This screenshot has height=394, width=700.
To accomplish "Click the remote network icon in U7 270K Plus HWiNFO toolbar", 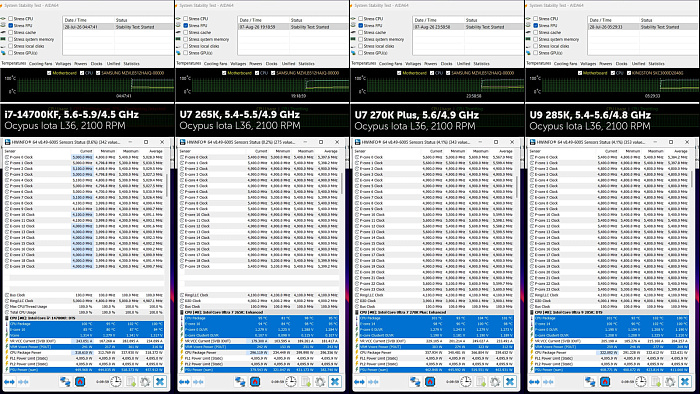I will coord(415,382).
